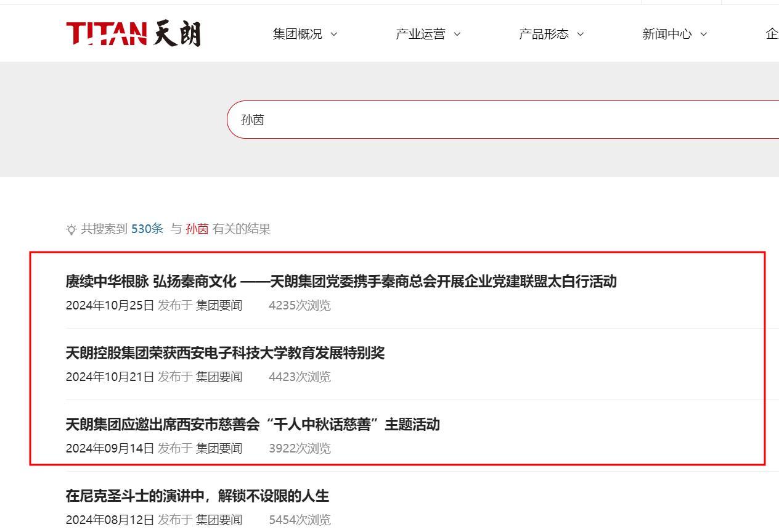Viewport: 779px width, 532px height.
Task: Click the TITAN 天朗 logo
Action: 133,33
